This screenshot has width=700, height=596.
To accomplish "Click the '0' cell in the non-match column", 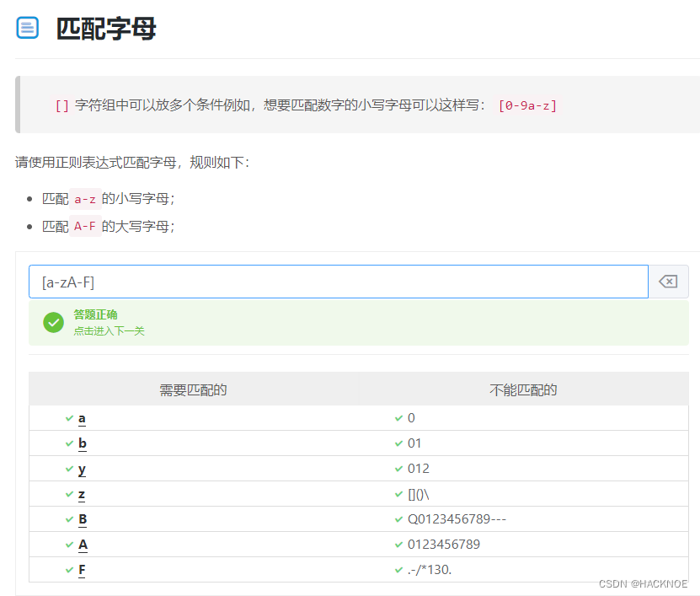I will point(523,418).
